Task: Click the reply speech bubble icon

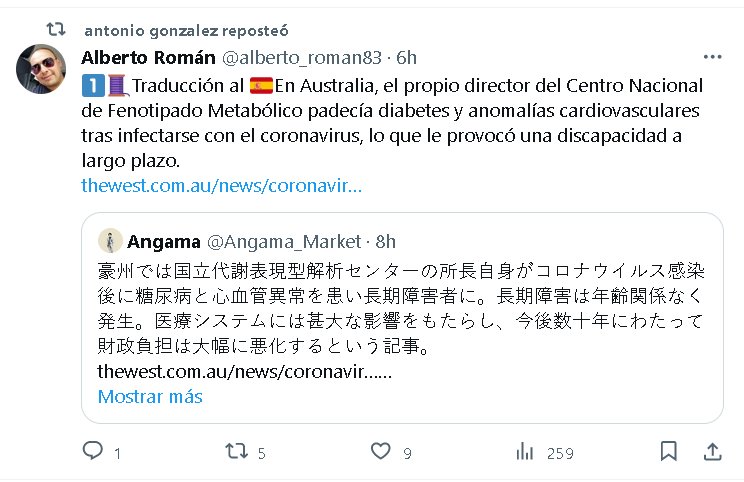Action: pos(93,450)
